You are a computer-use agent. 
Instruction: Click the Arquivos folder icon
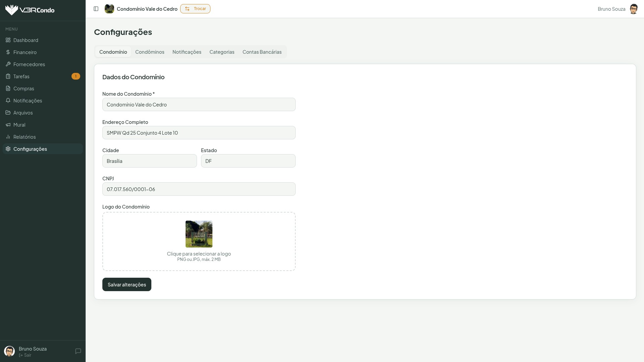pos(8,112)
